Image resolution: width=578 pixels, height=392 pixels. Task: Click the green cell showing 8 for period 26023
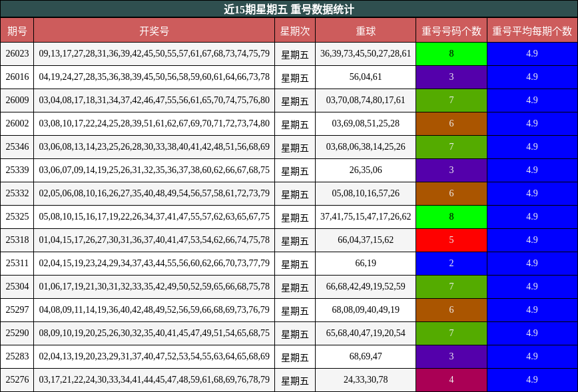point(450,54)
